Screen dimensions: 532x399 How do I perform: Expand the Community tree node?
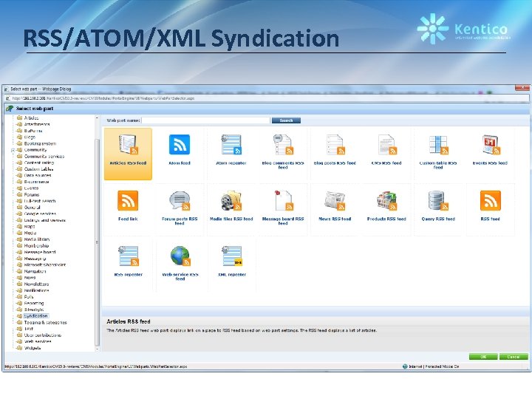click(x=13, y=150)
